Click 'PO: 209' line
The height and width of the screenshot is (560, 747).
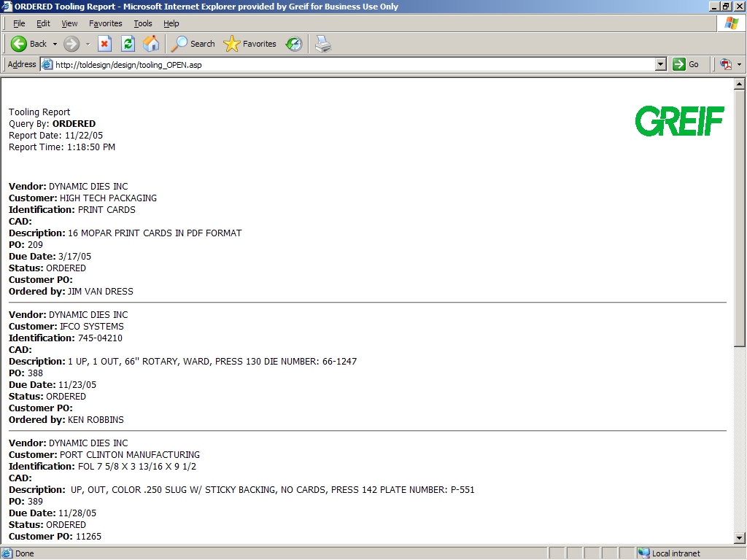click(x=26, y=245)
